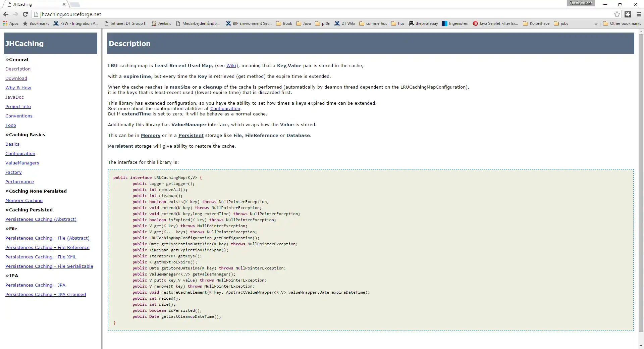Screen dimensions: 644x349
Task: Open FSW - Integration bookmark
Action: tap(76, 23)
